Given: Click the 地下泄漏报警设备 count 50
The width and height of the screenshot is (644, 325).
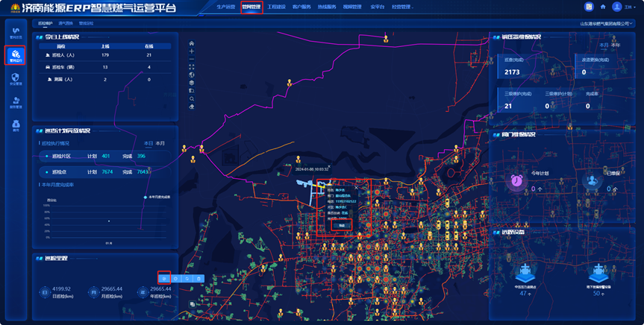Looking at the screenshot, I should [x=596, y=294].
